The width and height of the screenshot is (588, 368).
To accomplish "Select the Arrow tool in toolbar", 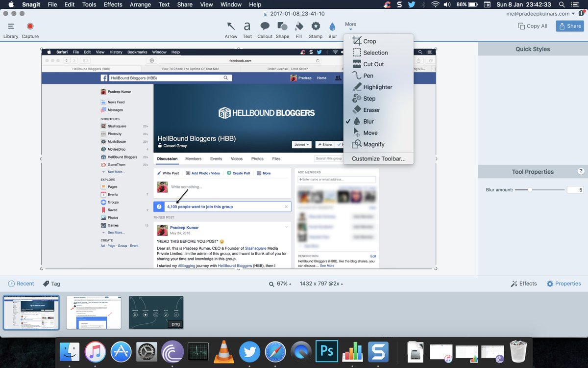I will (231, 29).
